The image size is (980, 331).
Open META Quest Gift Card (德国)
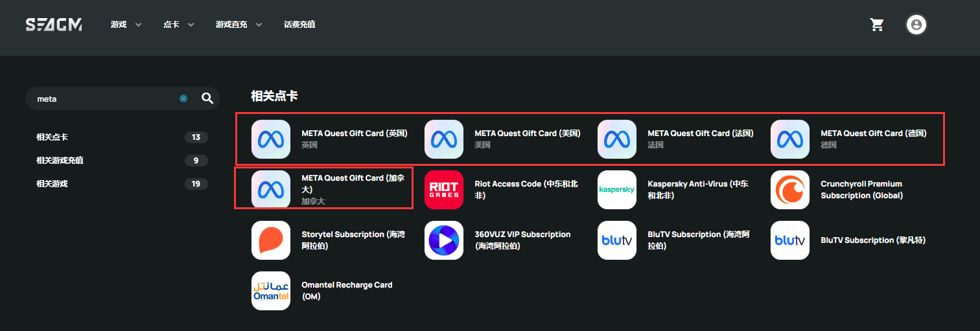(x=874, y=133)
